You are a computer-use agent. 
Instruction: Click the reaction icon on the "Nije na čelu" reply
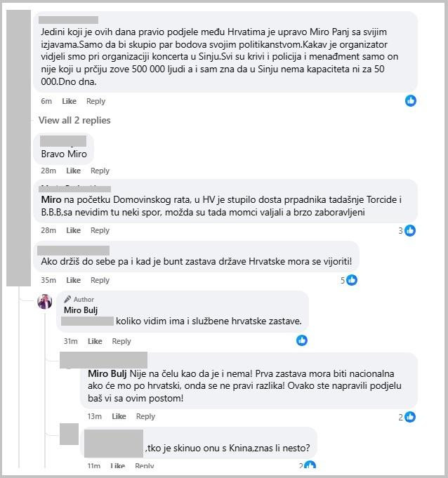point(409,416)
